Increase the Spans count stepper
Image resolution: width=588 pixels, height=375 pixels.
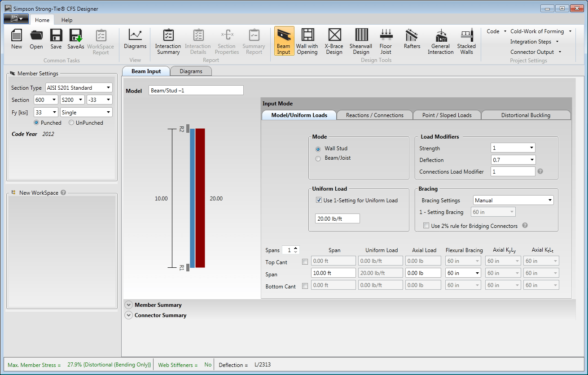[x=295, y=248]
